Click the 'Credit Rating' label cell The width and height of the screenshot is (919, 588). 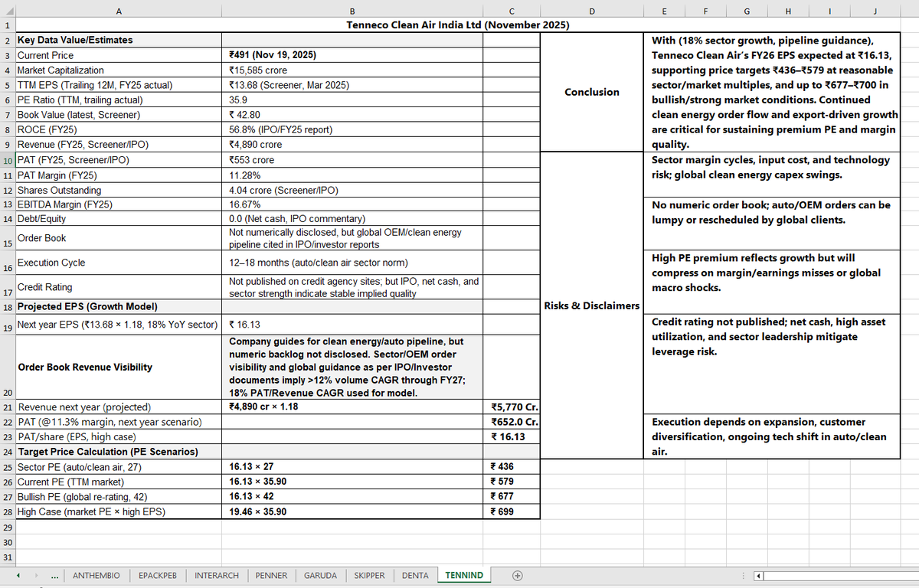click(118, 287)
